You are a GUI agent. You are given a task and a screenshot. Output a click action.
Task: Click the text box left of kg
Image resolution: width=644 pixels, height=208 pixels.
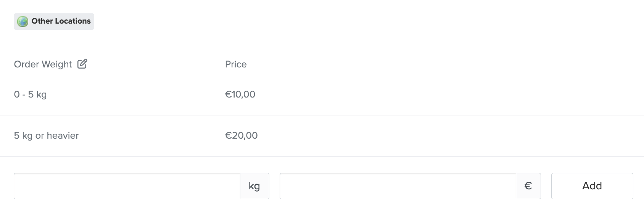pos(127,186)
